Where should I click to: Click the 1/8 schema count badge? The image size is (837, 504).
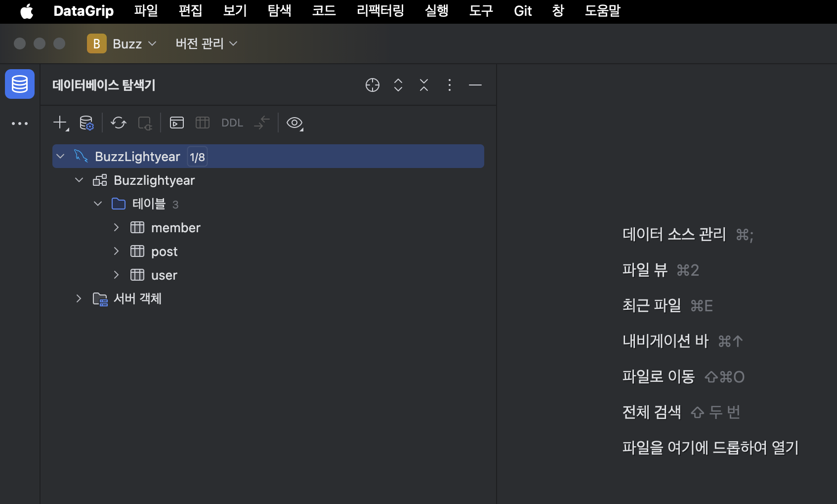(x=197, y=157)
